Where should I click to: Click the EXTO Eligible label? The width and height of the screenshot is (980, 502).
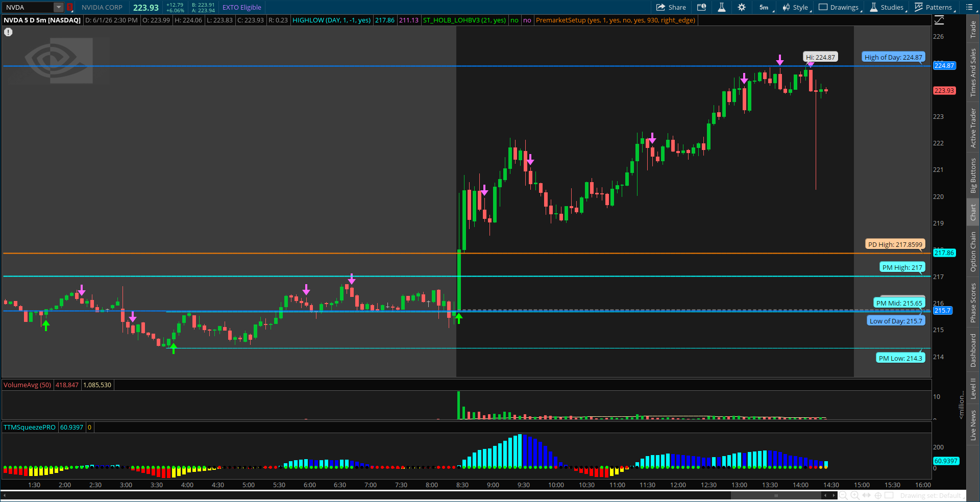point(241,7)
